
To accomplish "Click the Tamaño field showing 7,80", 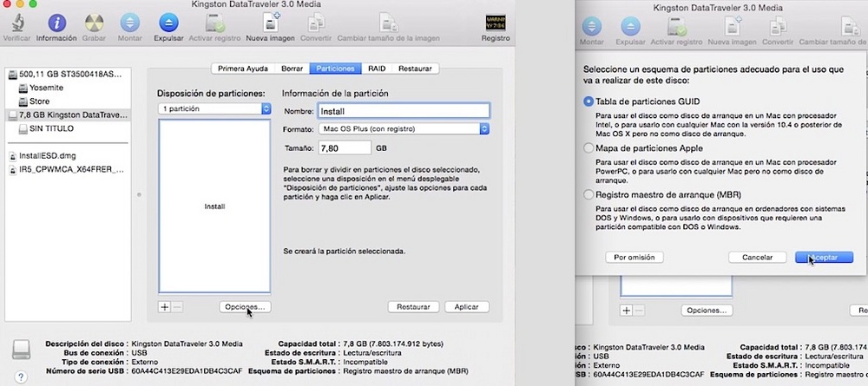I will (345, 148).
